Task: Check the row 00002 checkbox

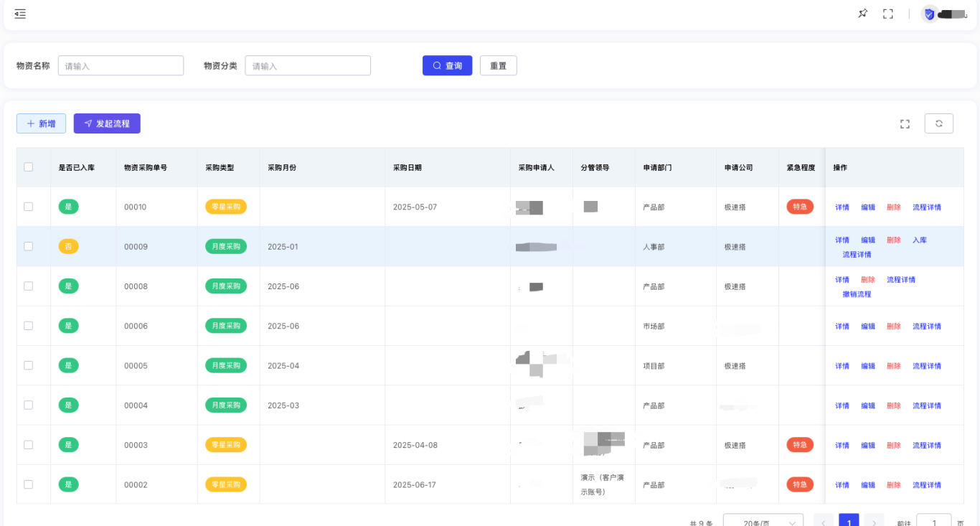Action: (x=29, y=484)
